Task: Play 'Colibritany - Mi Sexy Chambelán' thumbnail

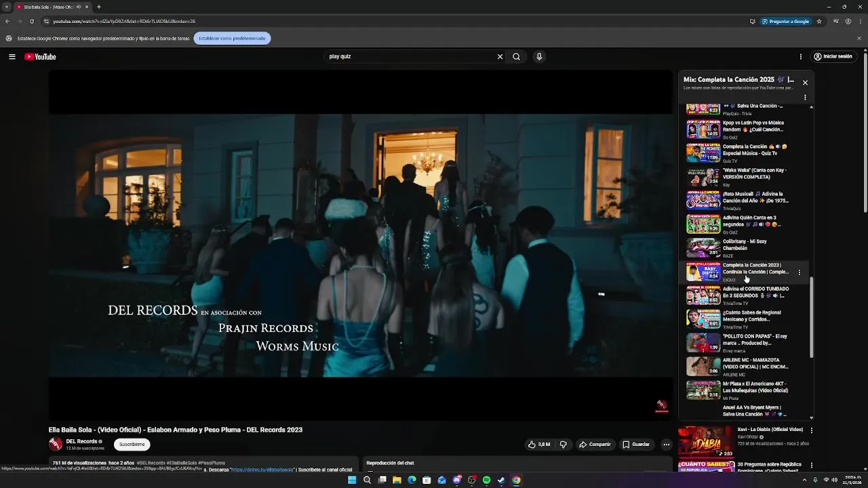Action: [x=703, y=248]
